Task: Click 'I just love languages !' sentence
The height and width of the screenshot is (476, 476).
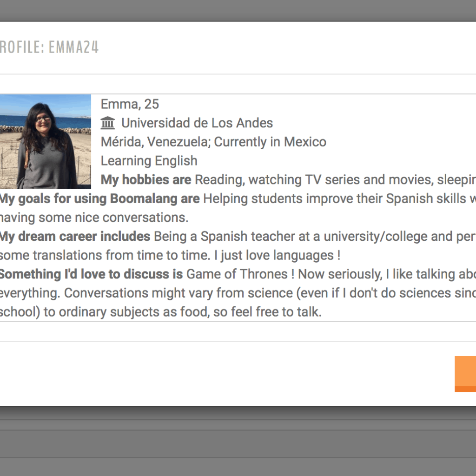Action: pos(277,255)
